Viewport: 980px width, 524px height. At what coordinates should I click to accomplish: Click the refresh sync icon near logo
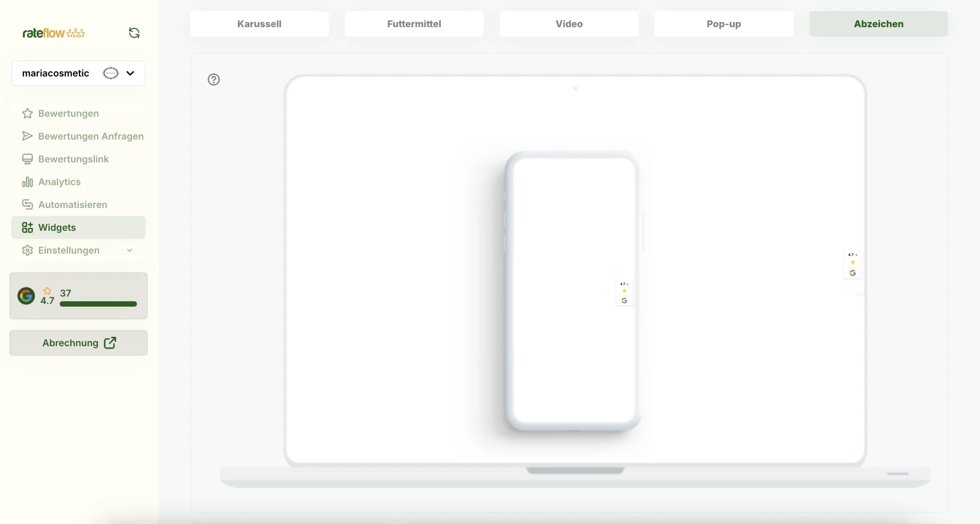(134, 33)
